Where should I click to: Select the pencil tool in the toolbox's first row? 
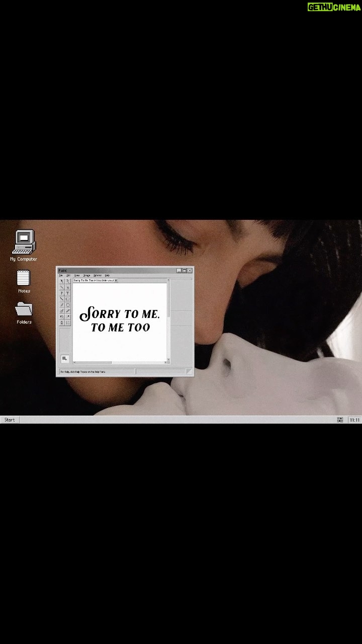click(x=62, y=281)
